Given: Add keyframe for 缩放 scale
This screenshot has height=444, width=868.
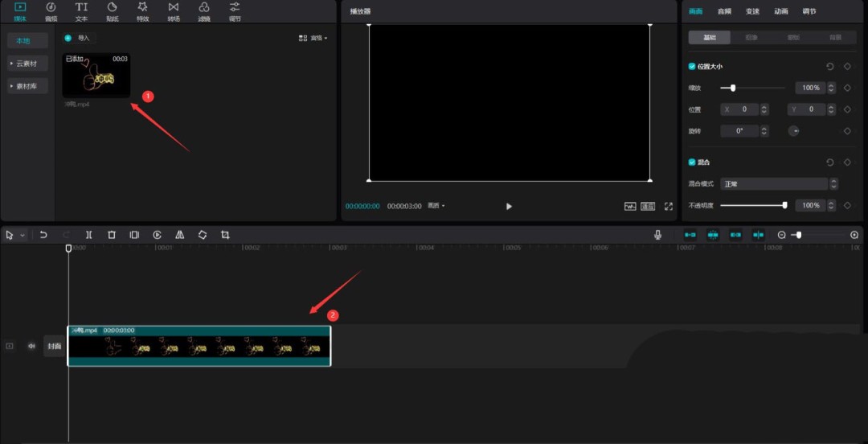Looking at the screenshot, I should (x=847, y=88).
